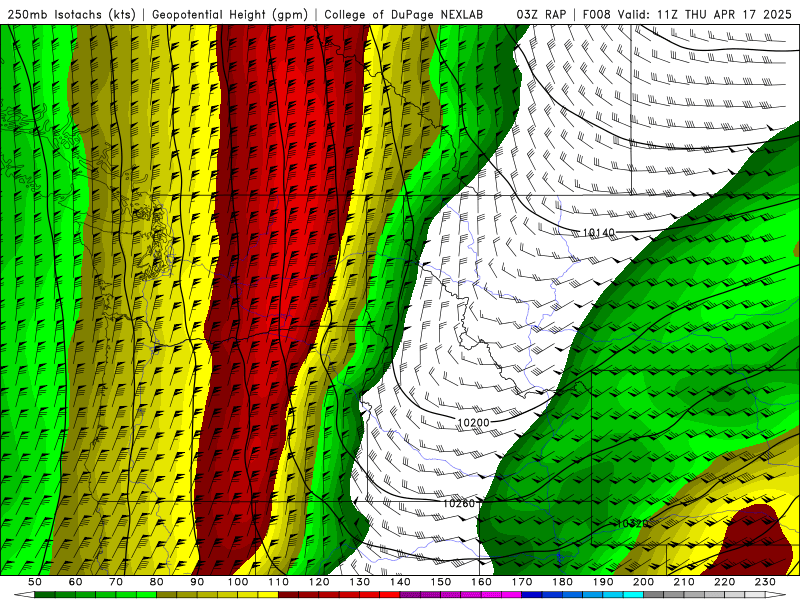The height and width of the screenshot is (600, 800).
Task: Click the 70 value on the color scale
Action: [116, 582]
